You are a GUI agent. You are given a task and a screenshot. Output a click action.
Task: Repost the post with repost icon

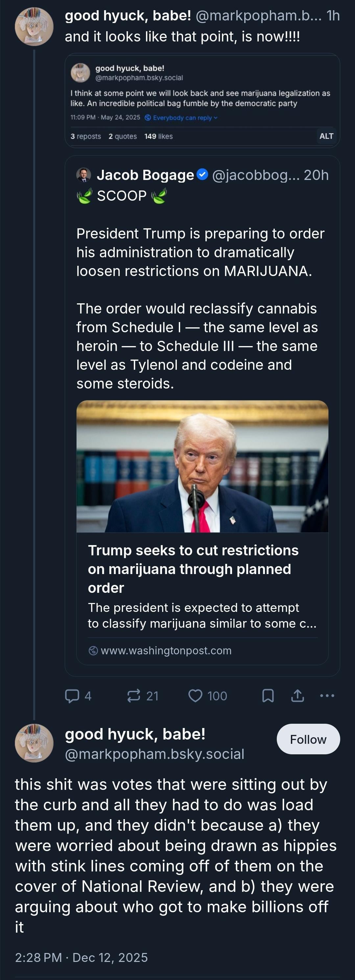pyautogui.click(x=134, y=696)
